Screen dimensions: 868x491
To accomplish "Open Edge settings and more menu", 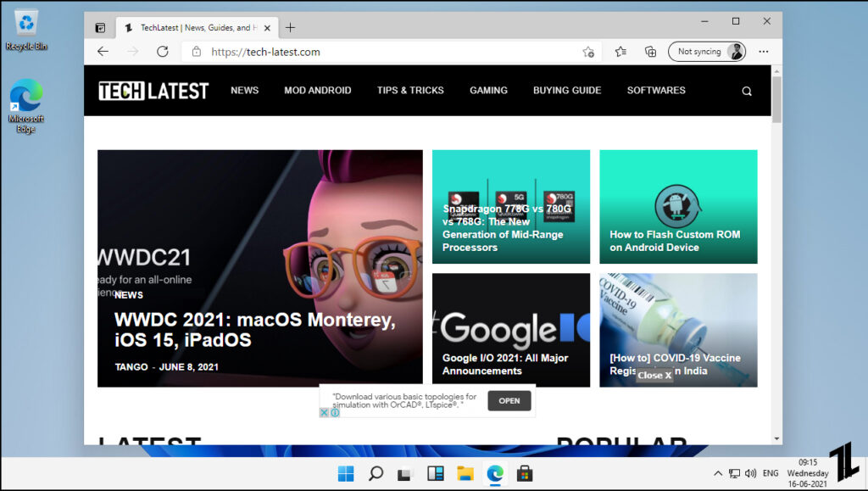I will (764, 52).
